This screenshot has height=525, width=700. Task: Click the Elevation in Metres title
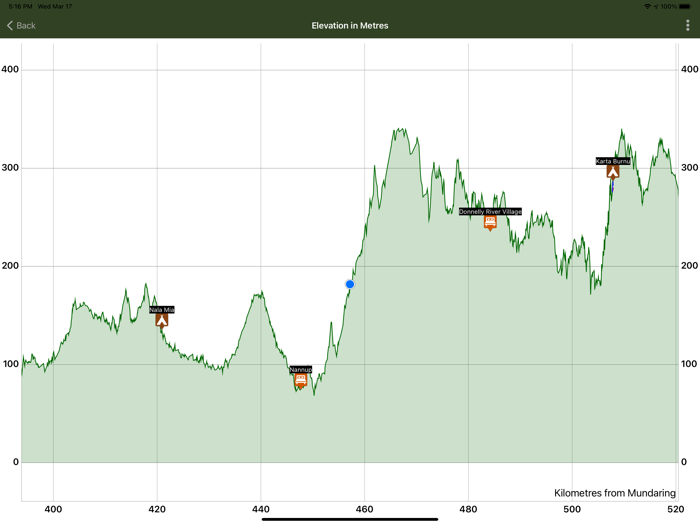tap(350, 25)
